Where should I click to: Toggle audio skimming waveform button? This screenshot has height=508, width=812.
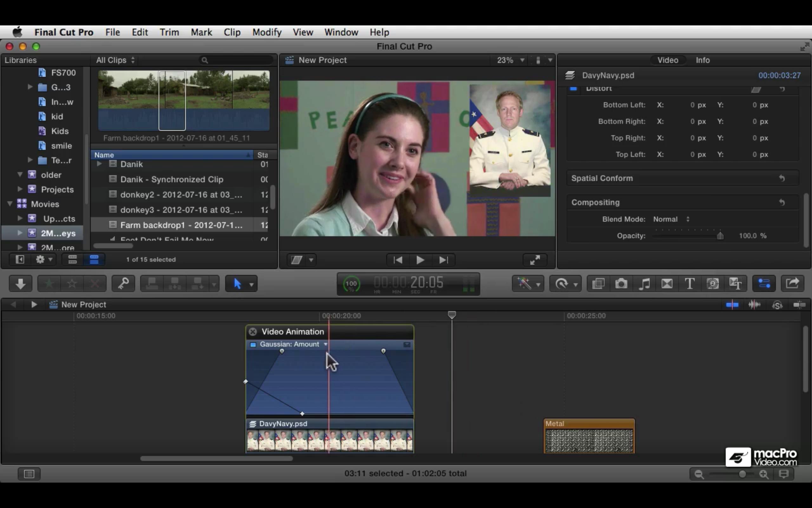click(x=754, y=305)
